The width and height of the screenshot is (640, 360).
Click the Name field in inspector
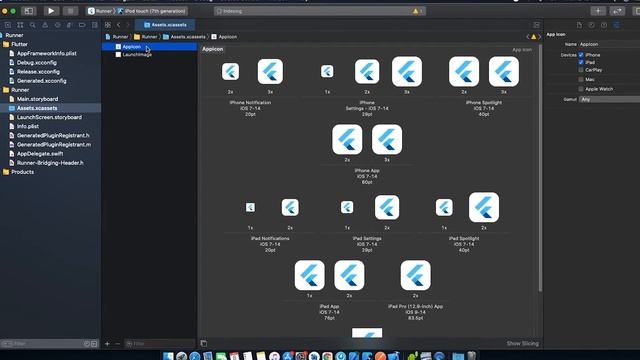pyautogui.click(x=609, y=44)
